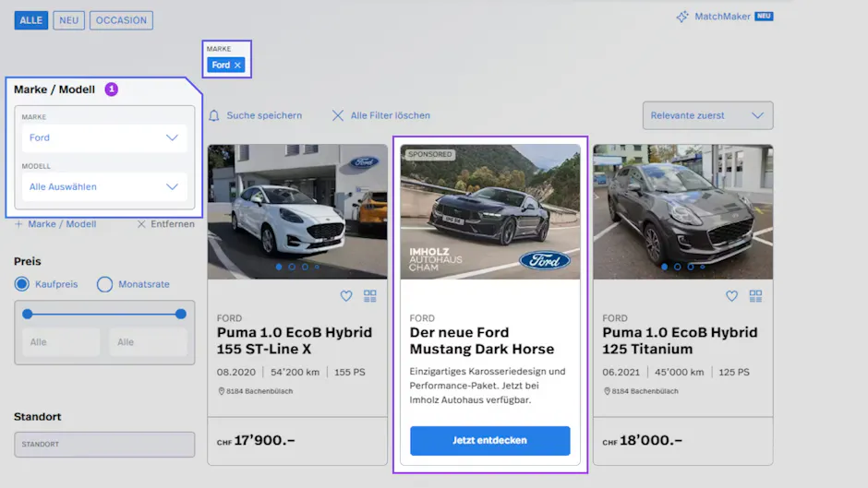The image size is (868, 488).
Task: Select the Kaufpreis radio option
Action: pyautogui.click(x=22, y=284)
